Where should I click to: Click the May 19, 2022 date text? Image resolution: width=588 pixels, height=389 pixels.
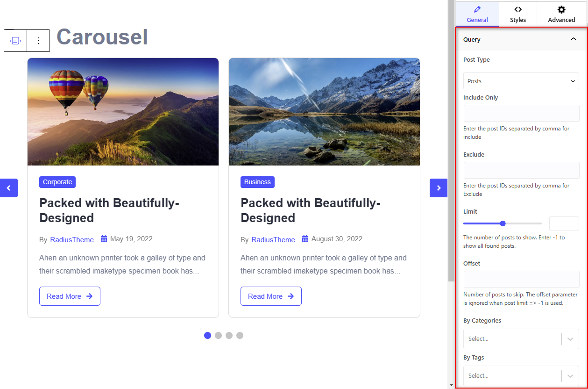point(131,239)
